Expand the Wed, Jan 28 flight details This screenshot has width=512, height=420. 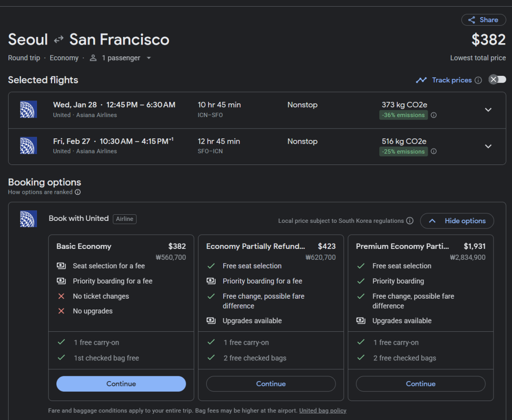pyautogui.click(x=488, y=110)
